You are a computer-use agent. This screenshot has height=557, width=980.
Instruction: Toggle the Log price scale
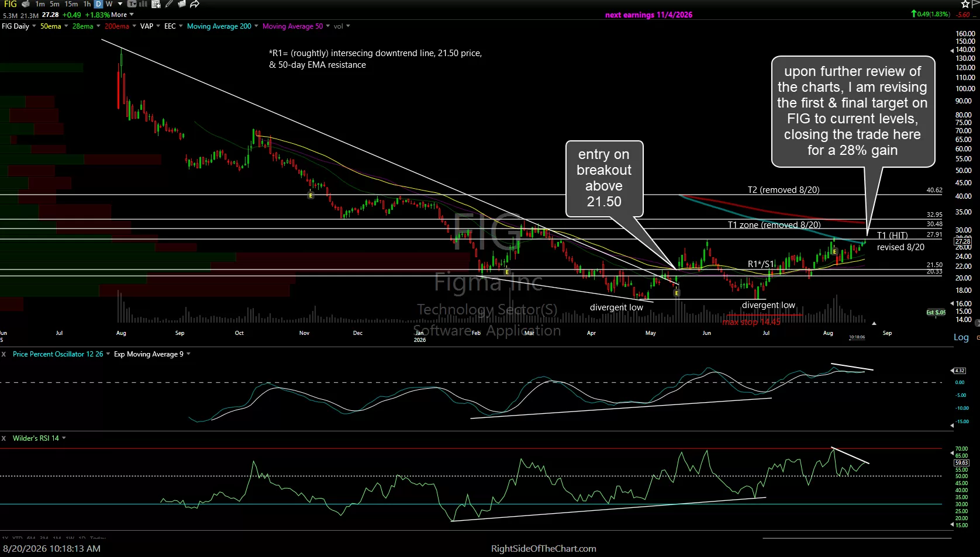(961, 337)
